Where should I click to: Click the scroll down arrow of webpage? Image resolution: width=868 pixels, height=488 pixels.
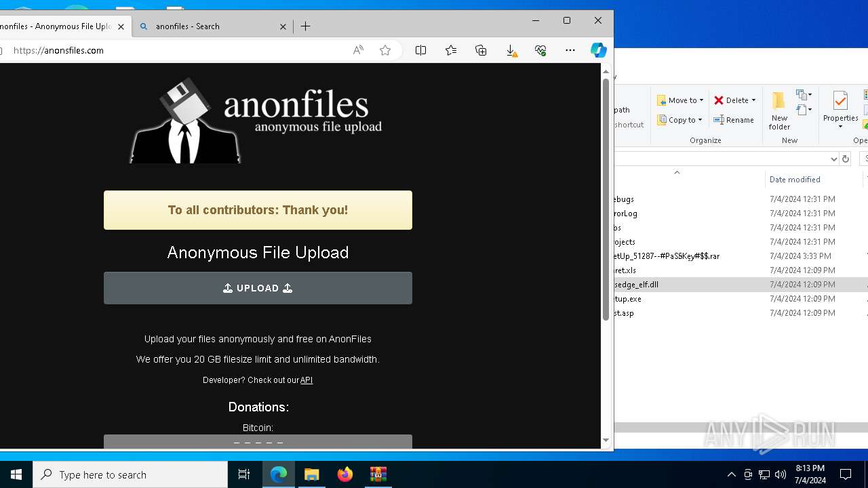click(x=606, y=441)
